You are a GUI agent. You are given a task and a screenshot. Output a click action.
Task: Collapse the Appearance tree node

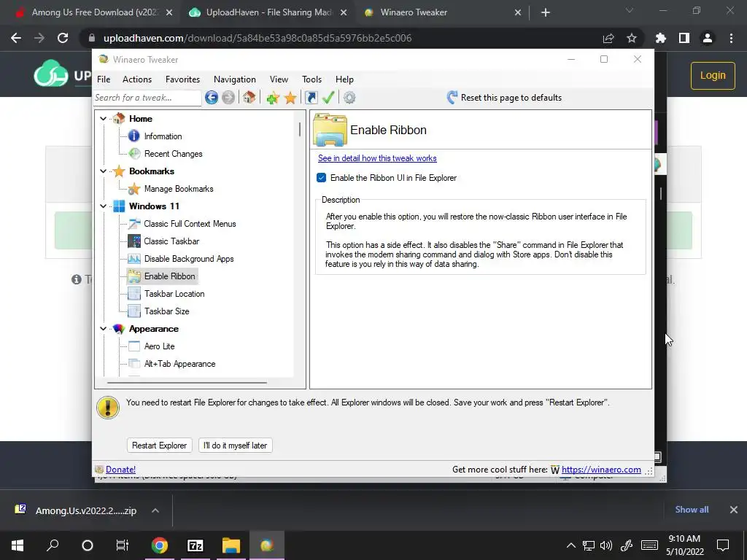click(x=104, y=329)
